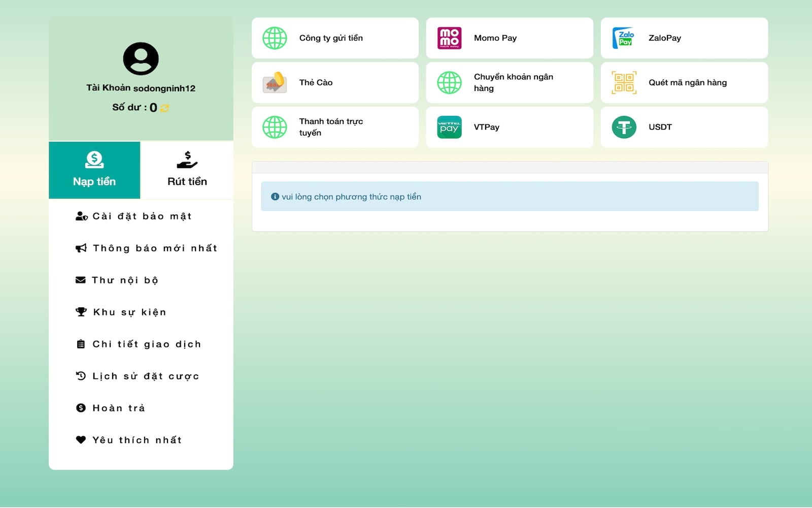This screenshot has height=508, width=812.
Task: Click the trophy icon for Khu sự kiện
Action: click(81, 312)
